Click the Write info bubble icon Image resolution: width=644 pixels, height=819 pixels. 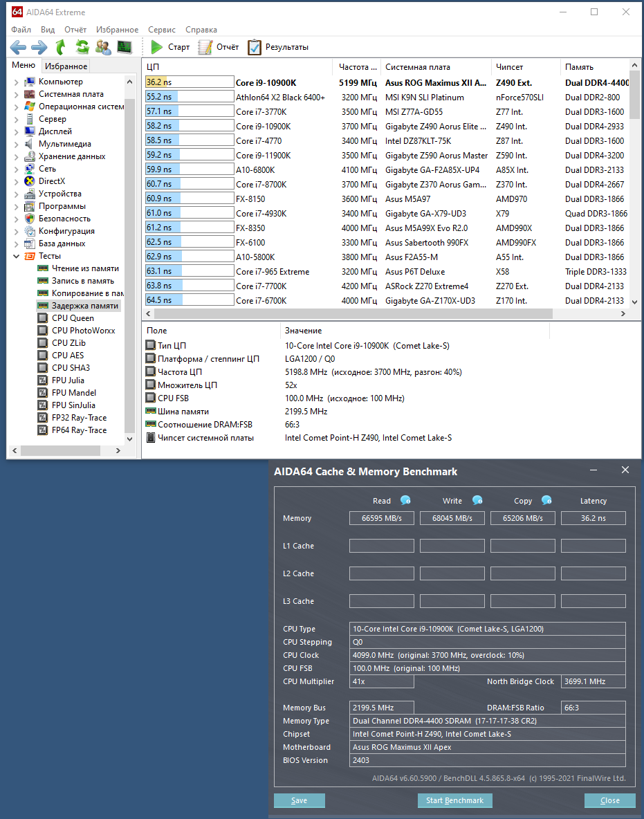[477, 500]
